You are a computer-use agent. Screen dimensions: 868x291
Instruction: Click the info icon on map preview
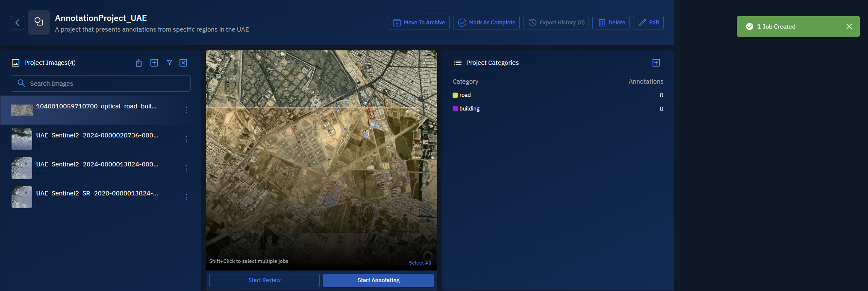(x=427, y=256)
